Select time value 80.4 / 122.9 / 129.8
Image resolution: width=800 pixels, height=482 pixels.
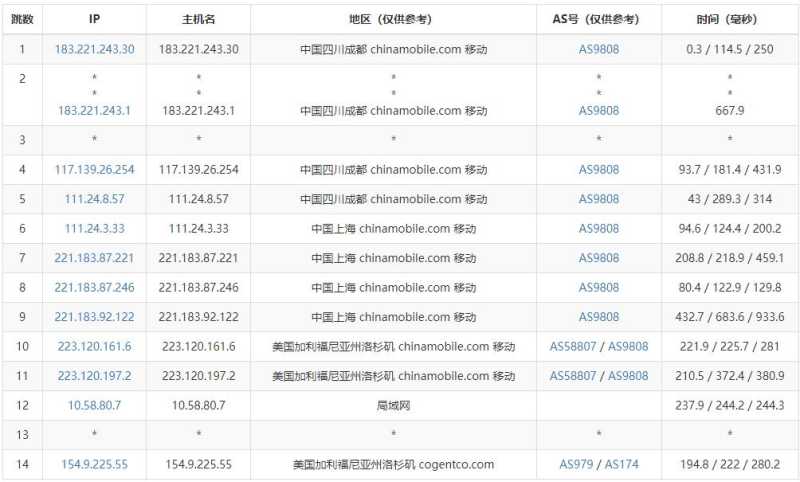[x=730, y=287]
